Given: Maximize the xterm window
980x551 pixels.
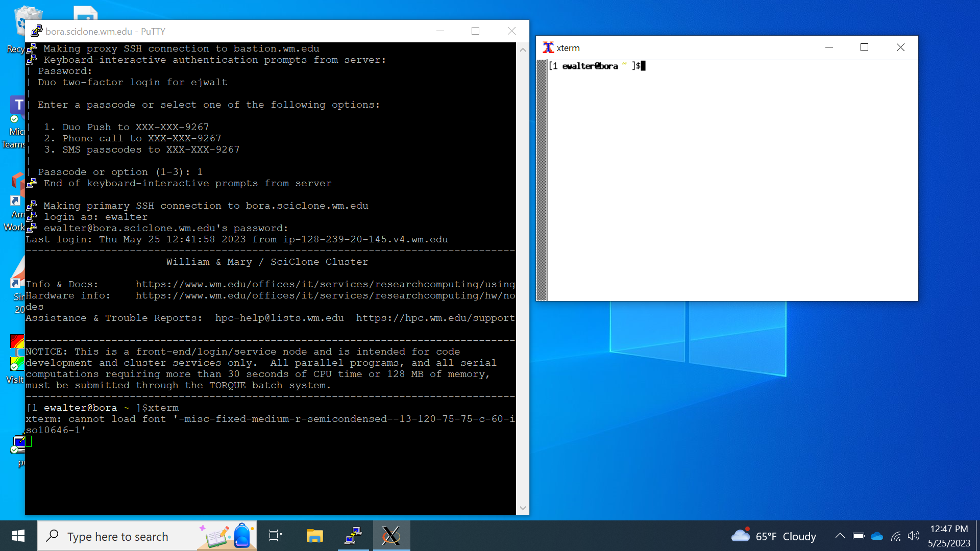Looking at the screenshot, I should [864, 47].
